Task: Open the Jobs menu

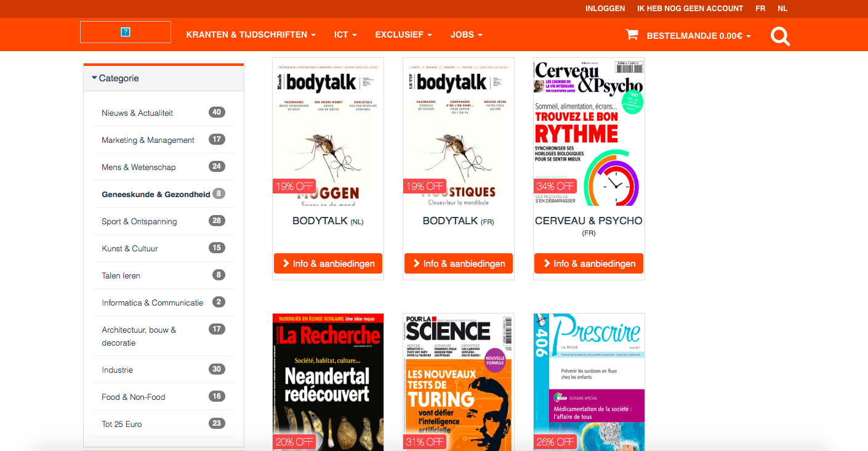Action: click(x=466, y=35)
